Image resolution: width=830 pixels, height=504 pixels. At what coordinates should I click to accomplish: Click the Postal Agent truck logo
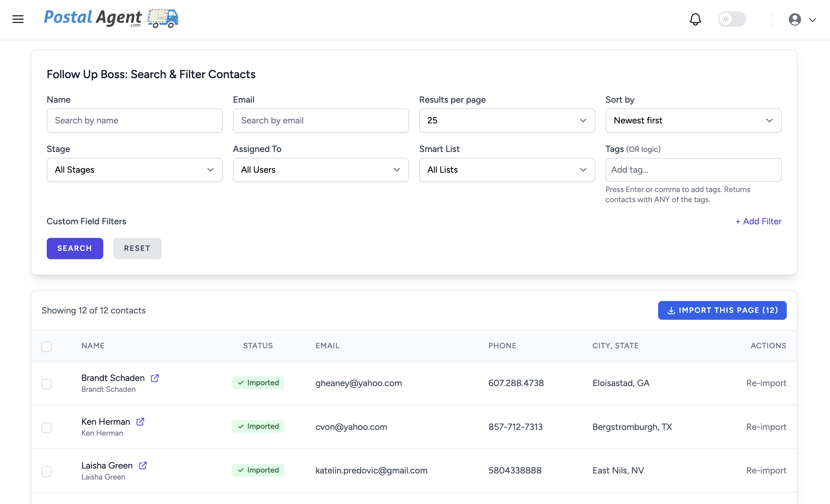[x=163, y=18]
